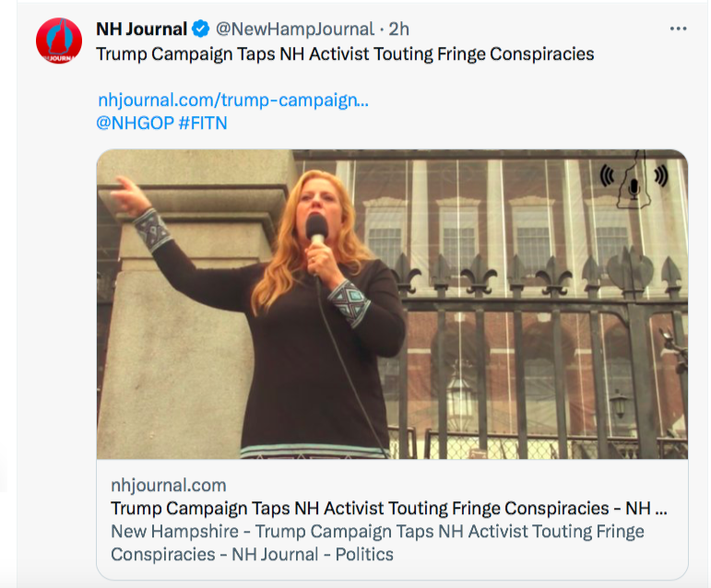
Task: Click the gray card description mentioning Politics
Action: click(x=377, y=543)
